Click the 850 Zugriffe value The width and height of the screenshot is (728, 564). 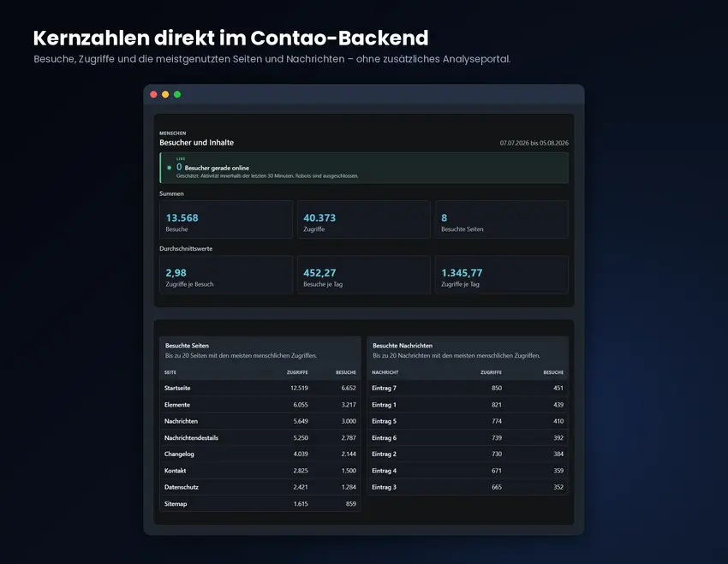coord(497,389)
